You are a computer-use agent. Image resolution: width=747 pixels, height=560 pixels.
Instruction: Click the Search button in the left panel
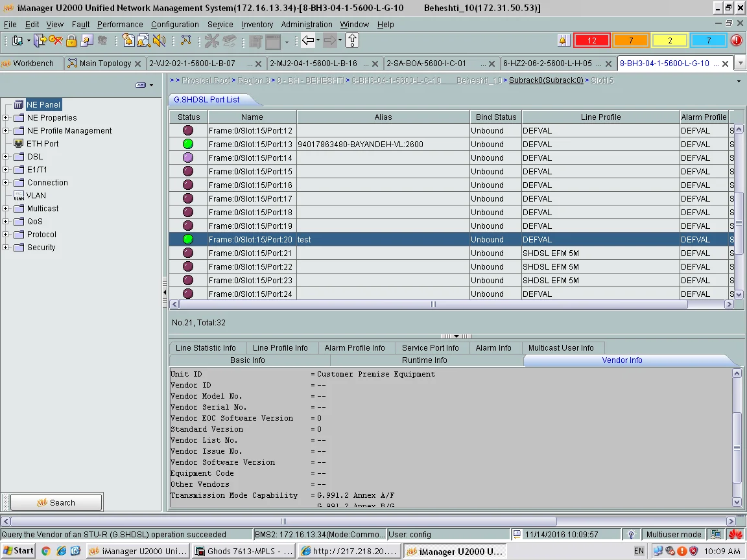click(56, 502)
